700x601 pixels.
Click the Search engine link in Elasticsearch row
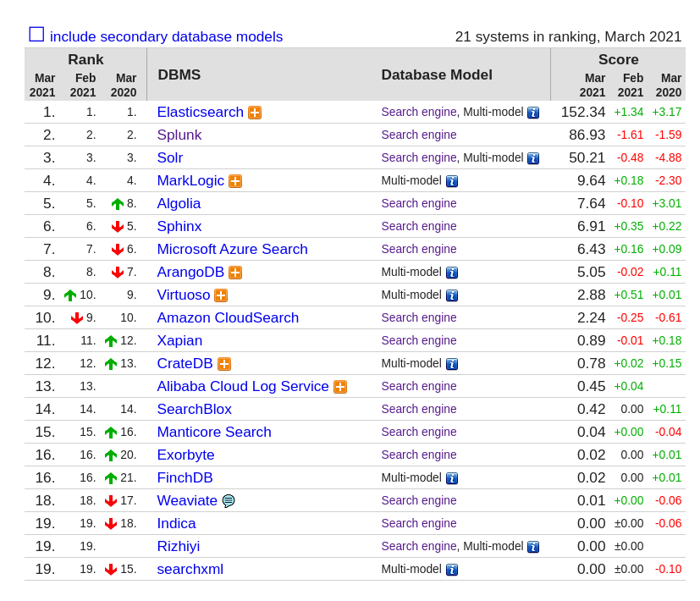(419, 112)
